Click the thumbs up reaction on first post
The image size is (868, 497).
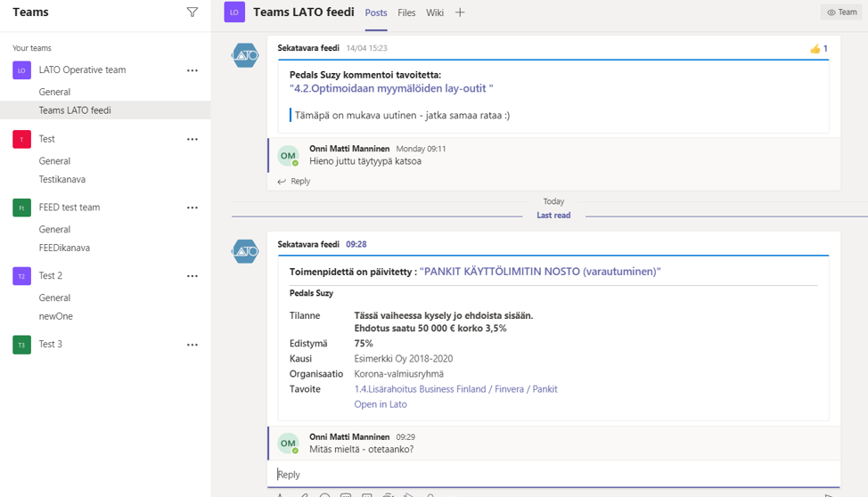pos(818,49)
